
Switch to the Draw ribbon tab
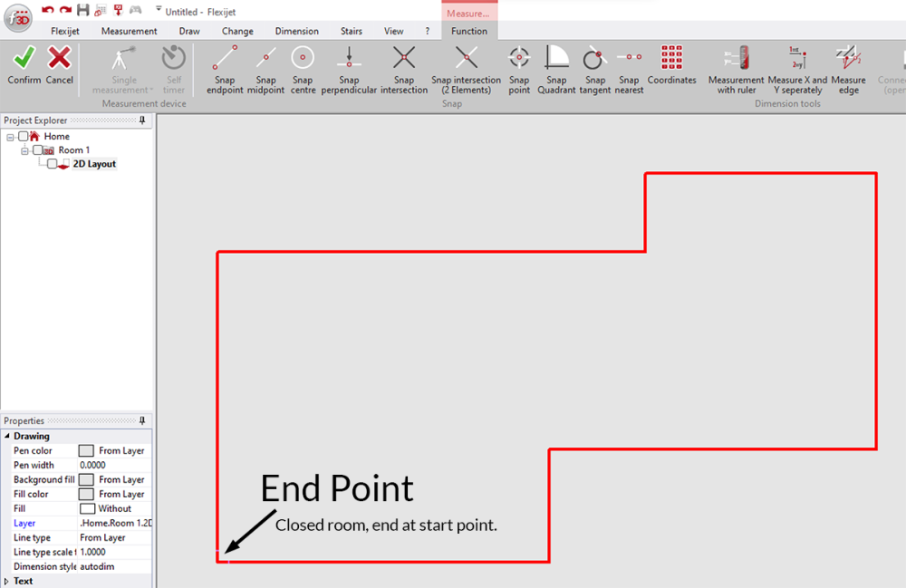click(189, 30)
